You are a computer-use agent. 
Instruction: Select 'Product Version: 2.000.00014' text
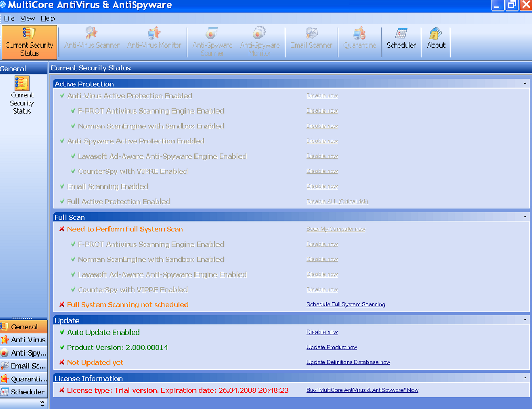(117, 348)
